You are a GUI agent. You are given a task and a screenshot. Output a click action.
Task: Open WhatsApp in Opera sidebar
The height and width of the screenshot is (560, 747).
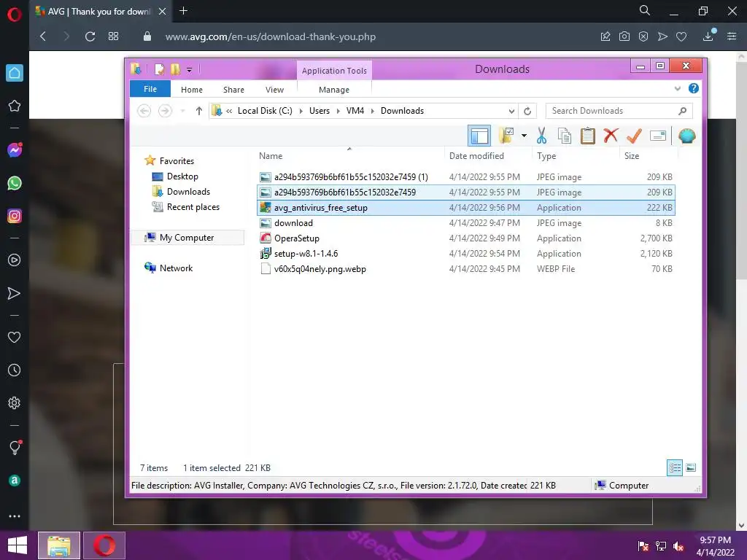[15, 183]
